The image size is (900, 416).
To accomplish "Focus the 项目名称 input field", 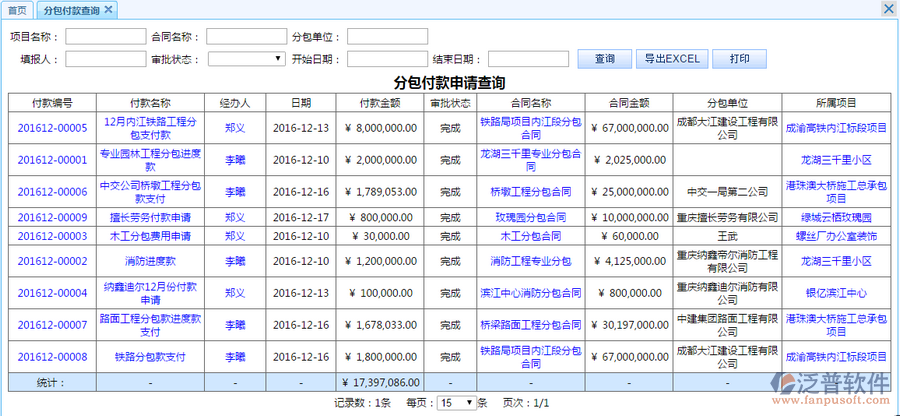I will coord(105,37).
